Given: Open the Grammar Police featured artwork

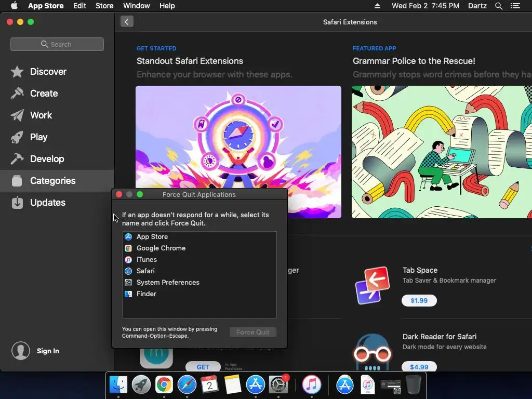Looking at the screenshot, I should tap(442, 152).
